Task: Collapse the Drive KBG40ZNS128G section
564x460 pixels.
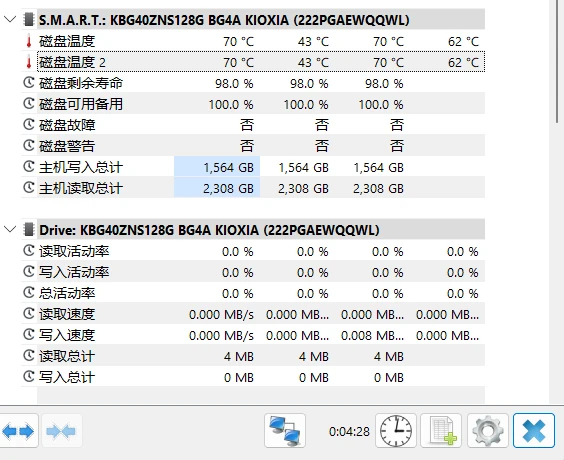Action: click(10, 229)
